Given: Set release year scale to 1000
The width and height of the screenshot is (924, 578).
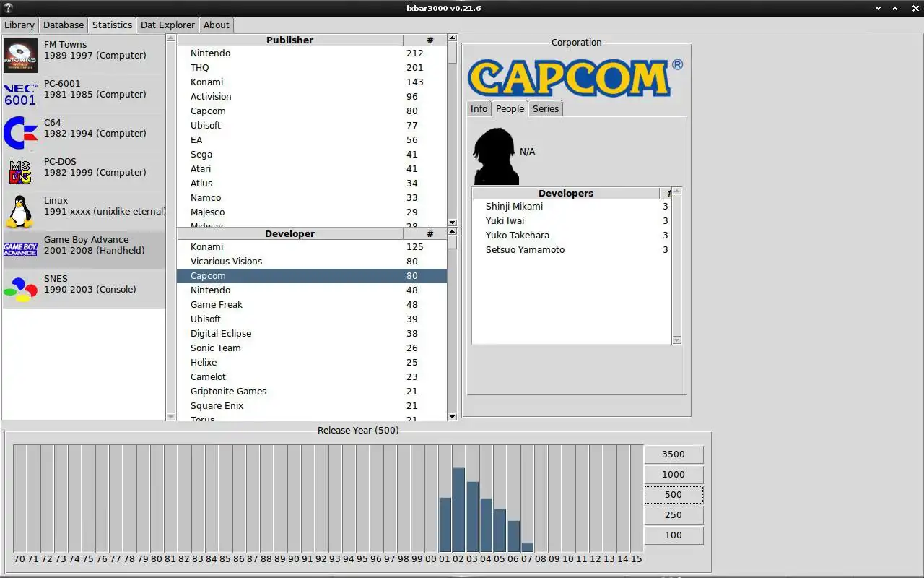Looking at the screenshot, I should pos(674,475).
